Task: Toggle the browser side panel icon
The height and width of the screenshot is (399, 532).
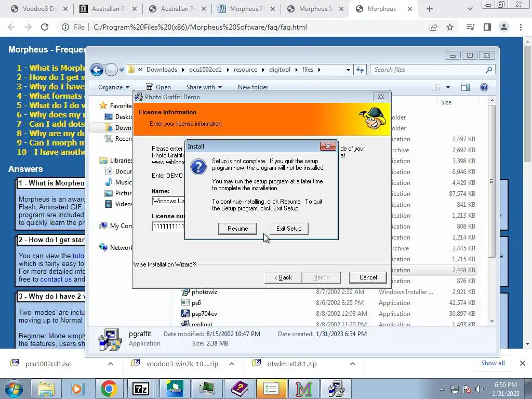Action: 487,27
